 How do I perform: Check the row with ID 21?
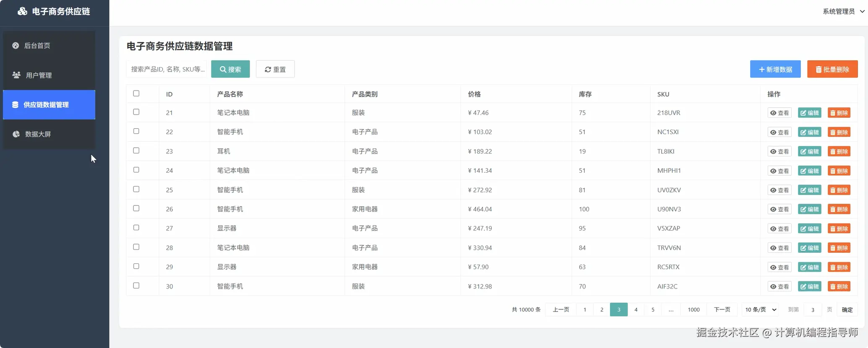pos(136,112)
